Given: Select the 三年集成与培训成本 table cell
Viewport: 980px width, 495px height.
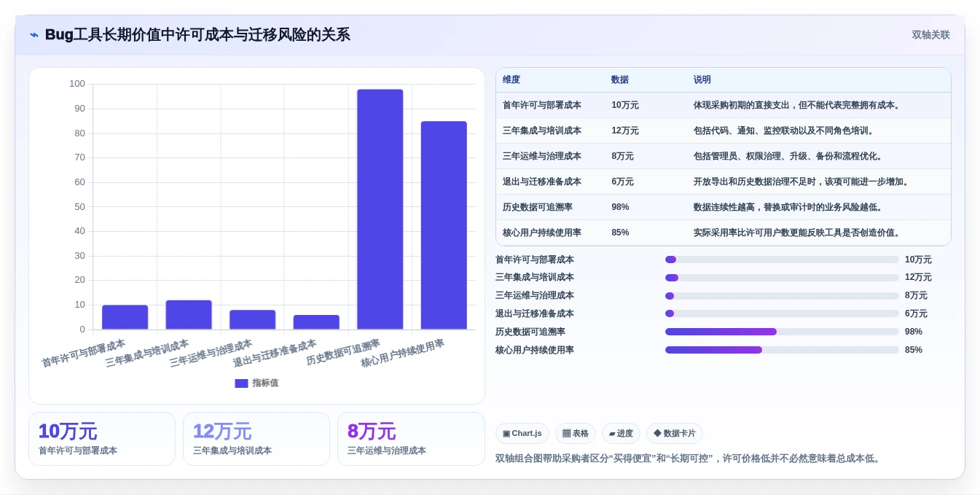Looking at the screenshot, I should (542, 130).
